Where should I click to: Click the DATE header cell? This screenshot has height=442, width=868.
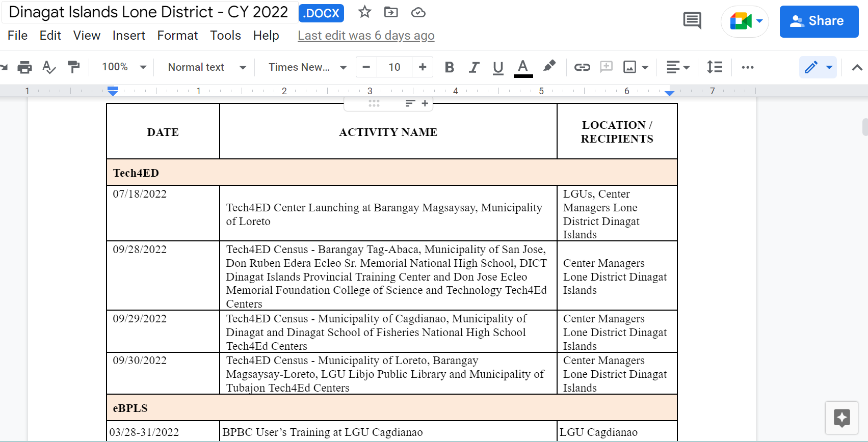pyautogui.click(x=163, y=132)
